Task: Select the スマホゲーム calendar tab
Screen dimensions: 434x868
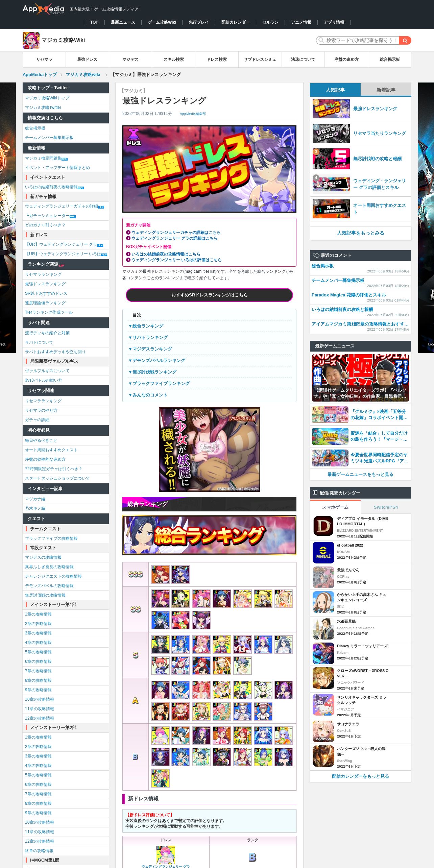Action: (335, 507)
